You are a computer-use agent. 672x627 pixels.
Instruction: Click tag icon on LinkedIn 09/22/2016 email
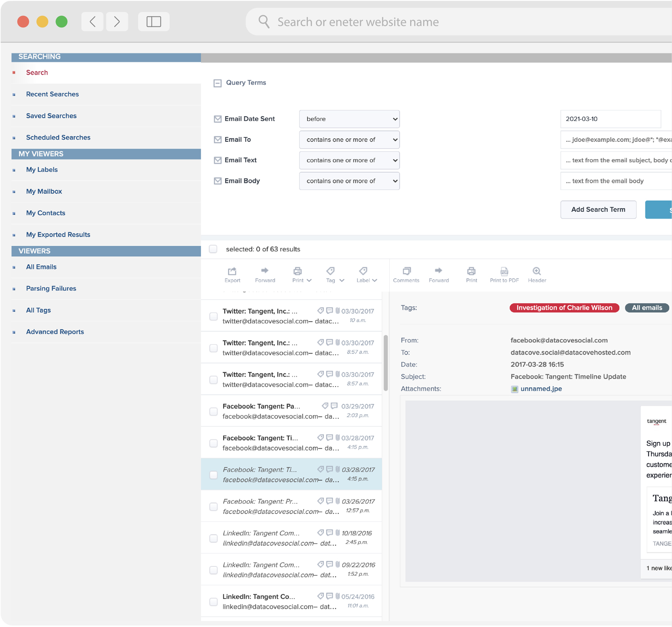321,564
